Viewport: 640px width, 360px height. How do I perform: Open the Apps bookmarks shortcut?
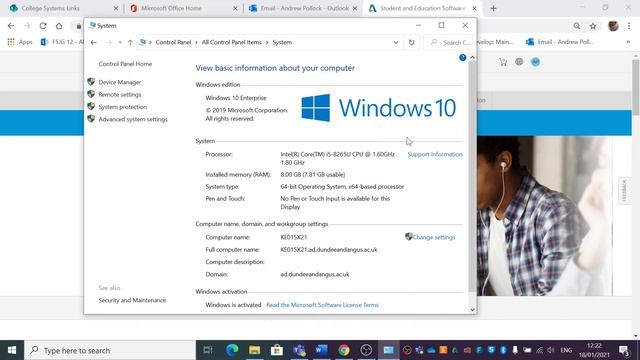pyautogui.click(x=20, y=42)
